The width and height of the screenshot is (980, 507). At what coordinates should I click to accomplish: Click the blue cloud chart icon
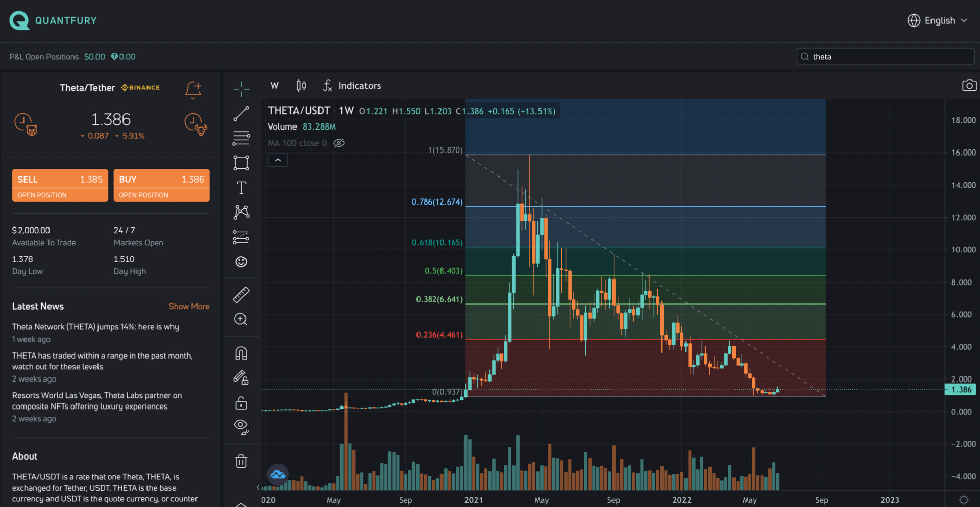tap(278, 475)
